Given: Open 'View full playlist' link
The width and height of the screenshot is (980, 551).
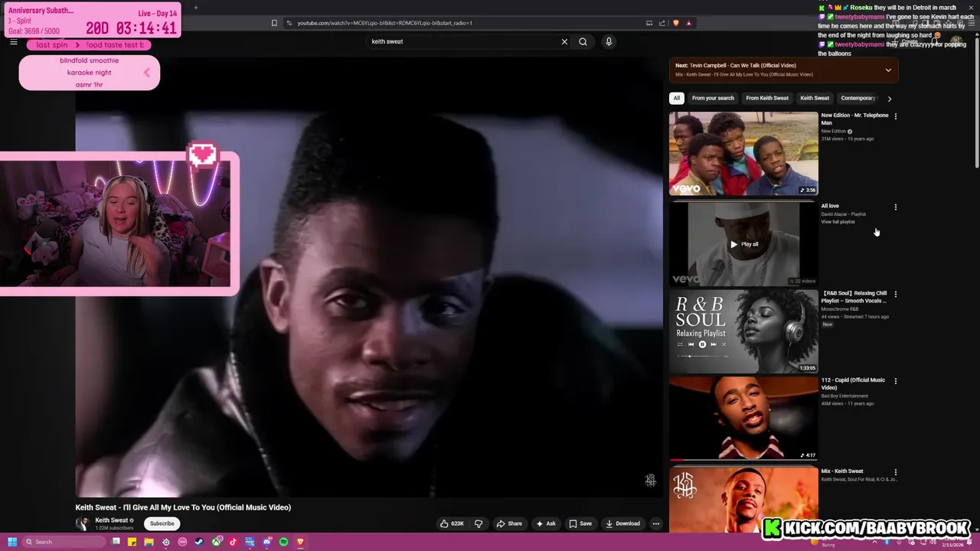Looking at the screenshot, I should coord(838,222).
